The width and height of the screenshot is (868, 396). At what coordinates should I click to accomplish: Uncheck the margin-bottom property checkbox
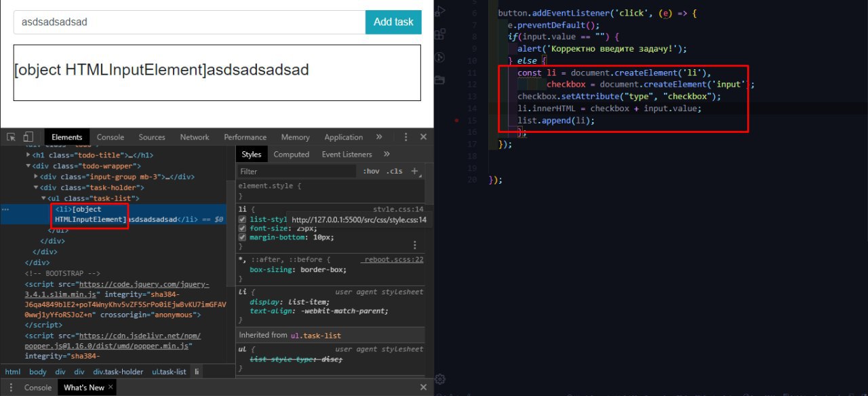[243, 237]
